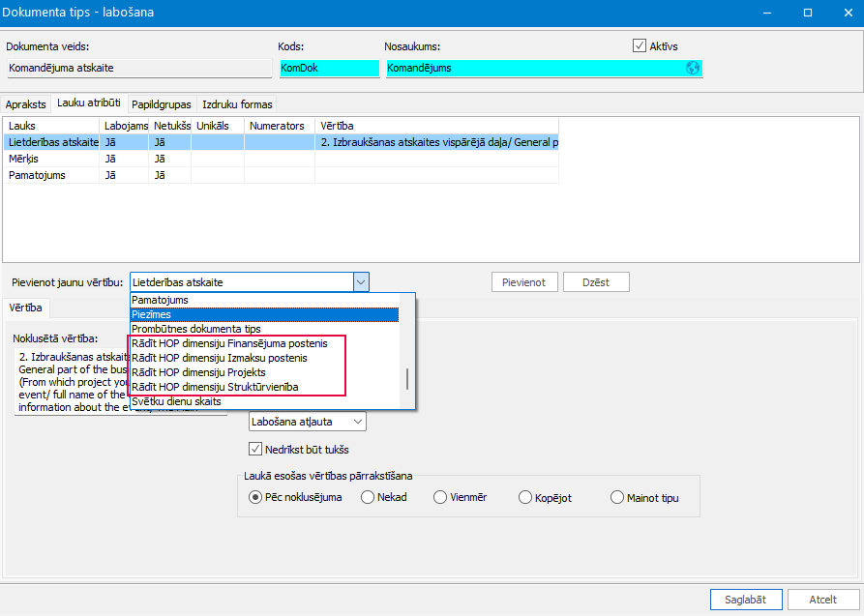Select the Vērtība tab

25,308
